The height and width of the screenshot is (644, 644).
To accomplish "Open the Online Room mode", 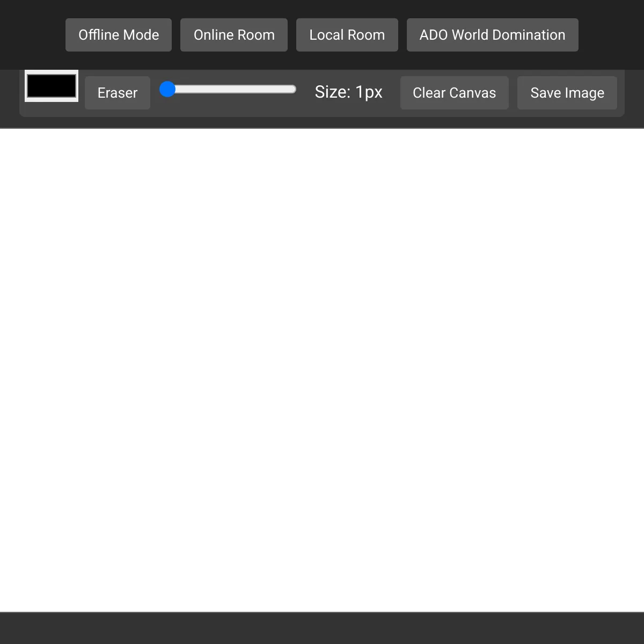I will [x=234, y=35].
